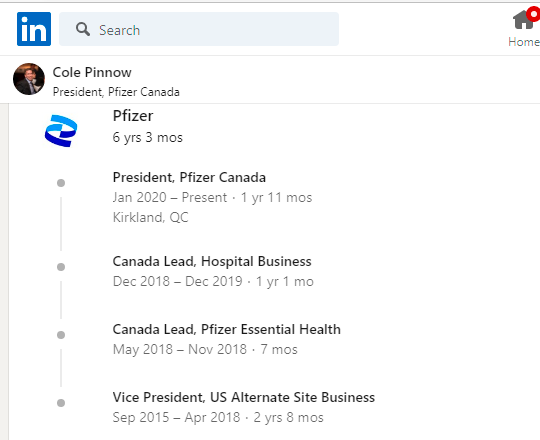This screenshot has width=540, height=440.
Task: Open the Pfizer company name link
Action: point(133,116)
